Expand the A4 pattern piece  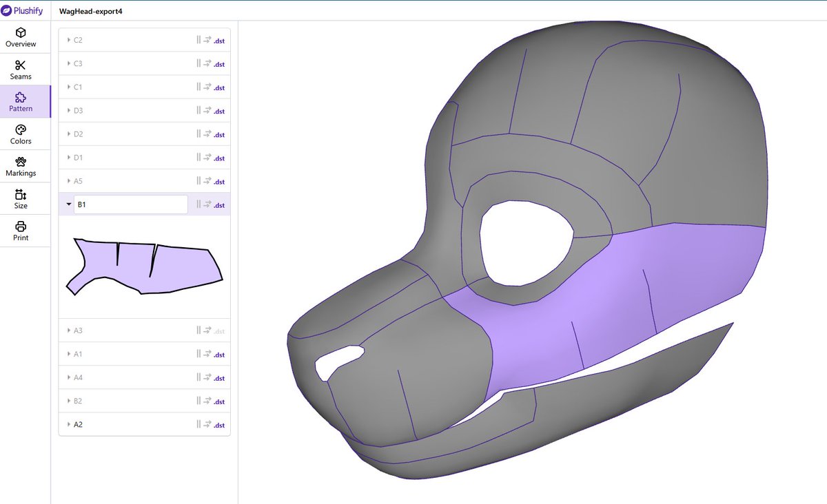click(69, 377)
